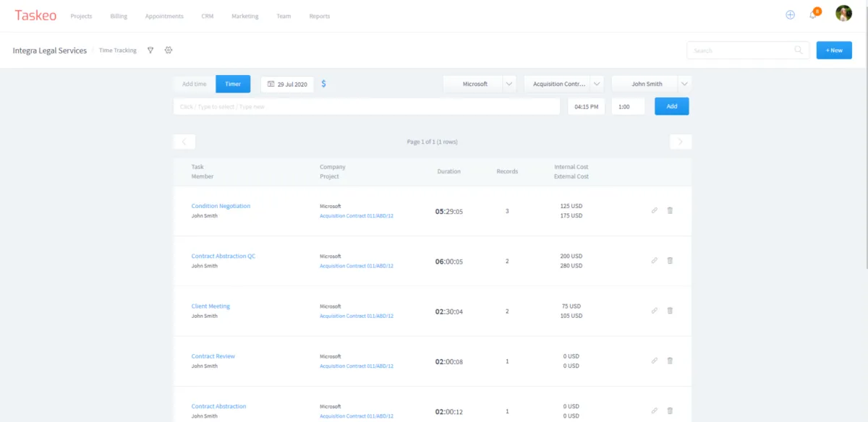868x422 pixels.
Task: Open the Billing menu
Action: 119,16
